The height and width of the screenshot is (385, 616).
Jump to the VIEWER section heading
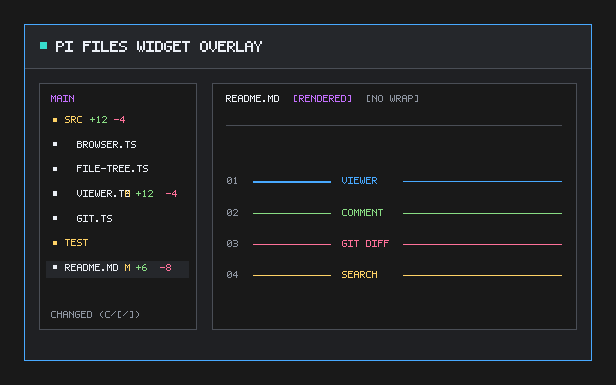[359, 181]
